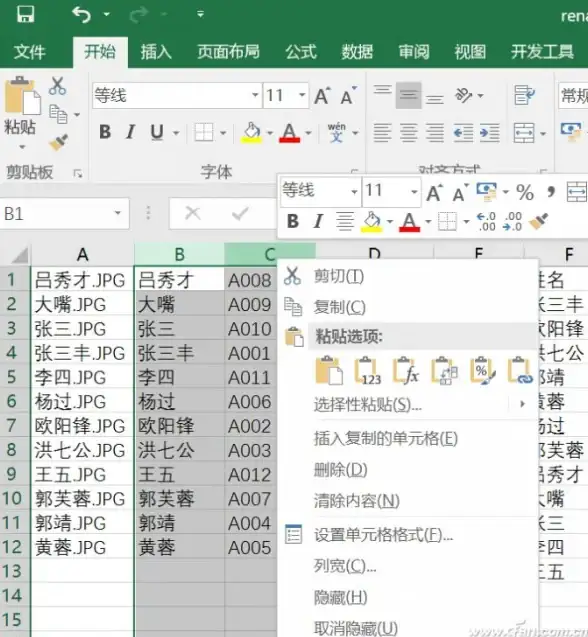Click ribbon Increase Indent icon

[490, 133]
